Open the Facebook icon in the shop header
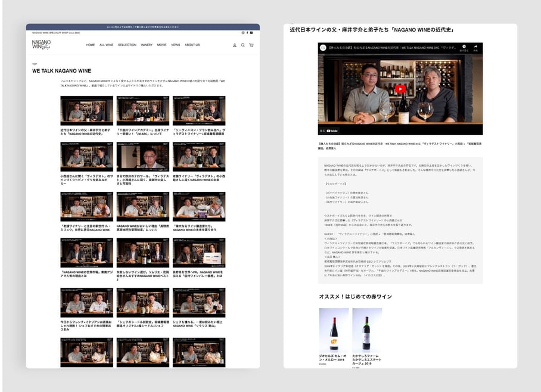 (247, 33)
